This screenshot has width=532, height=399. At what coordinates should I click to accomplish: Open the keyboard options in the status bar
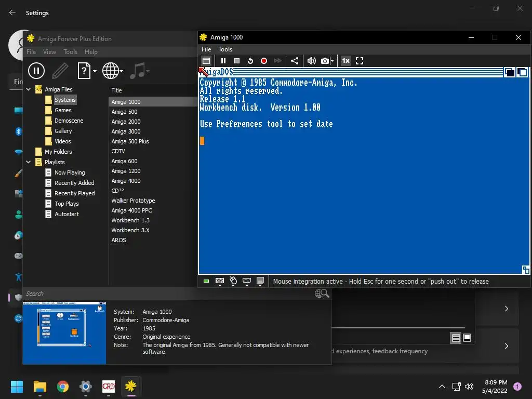tap(220, 281)
